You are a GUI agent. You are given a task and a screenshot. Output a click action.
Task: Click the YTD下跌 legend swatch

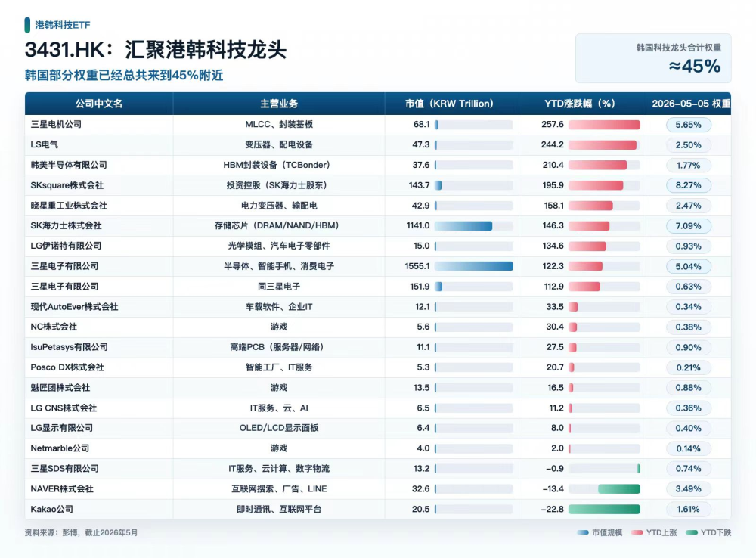click(692, 532)
